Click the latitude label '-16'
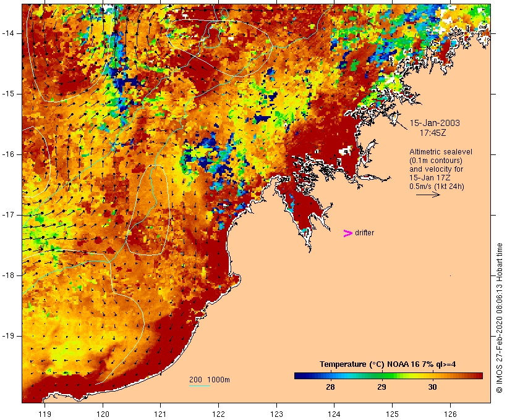The width and height of the screenshot is (507, 420). point(8,154)
